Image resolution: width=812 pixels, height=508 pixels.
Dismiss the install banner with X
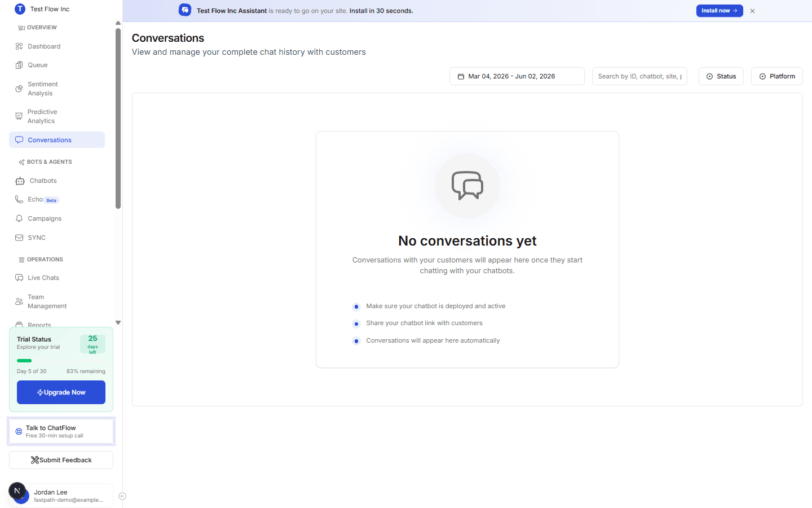[x=752, y=11]
